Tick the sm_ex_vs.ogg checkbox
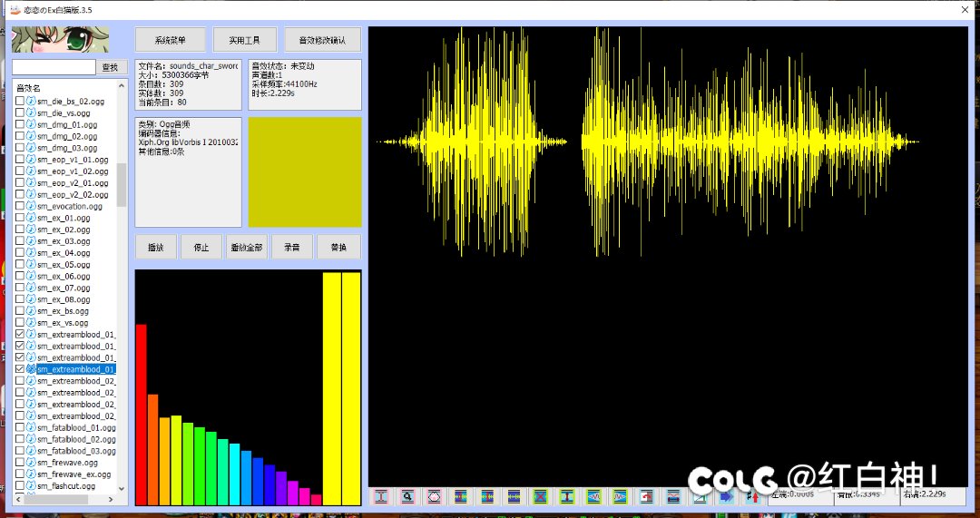Viewport: 980px width, 518px height. tap(20, 323)
